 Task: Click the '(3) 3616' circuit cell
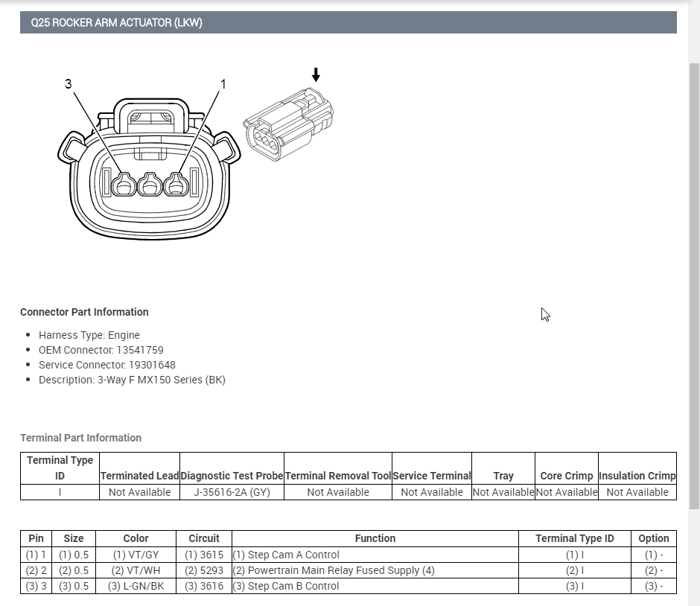204,586
